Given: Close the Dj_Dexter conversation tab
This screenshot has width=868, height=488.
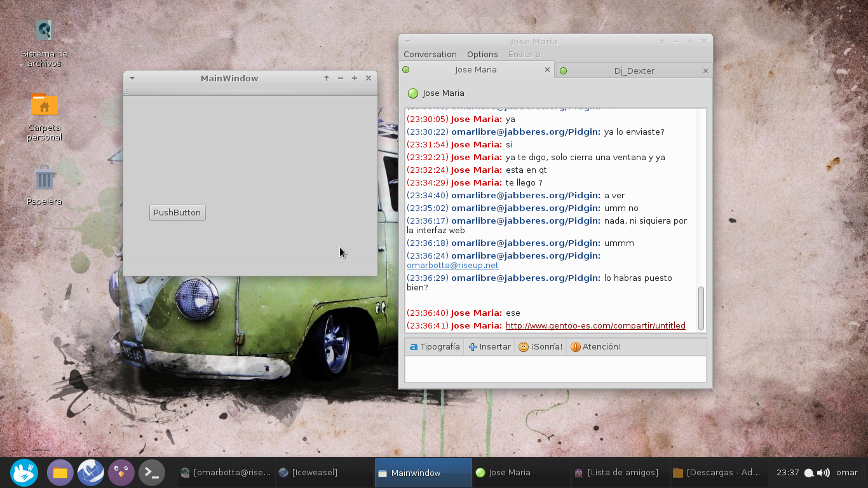Looking at the screenshot, I should (705, 71).
